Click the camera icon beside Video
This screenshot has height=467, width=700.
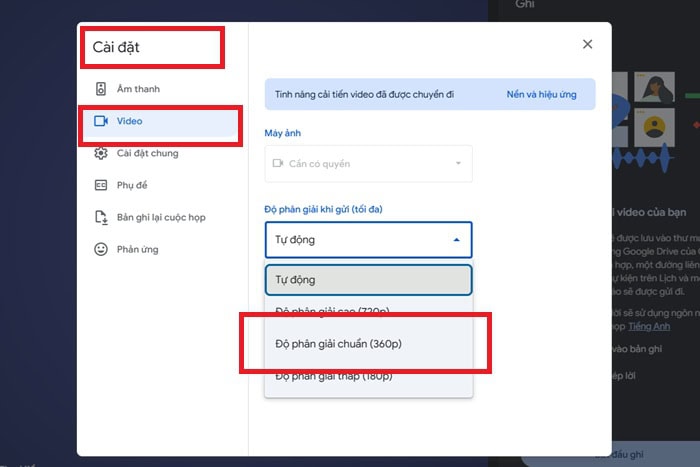pyautogui.click(x=101, y=121)
